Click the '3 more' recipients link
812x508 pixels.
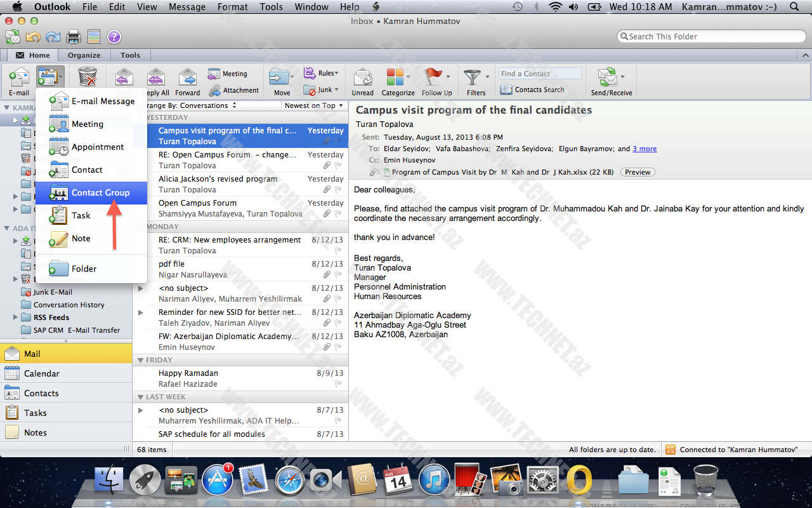point(645,149)
